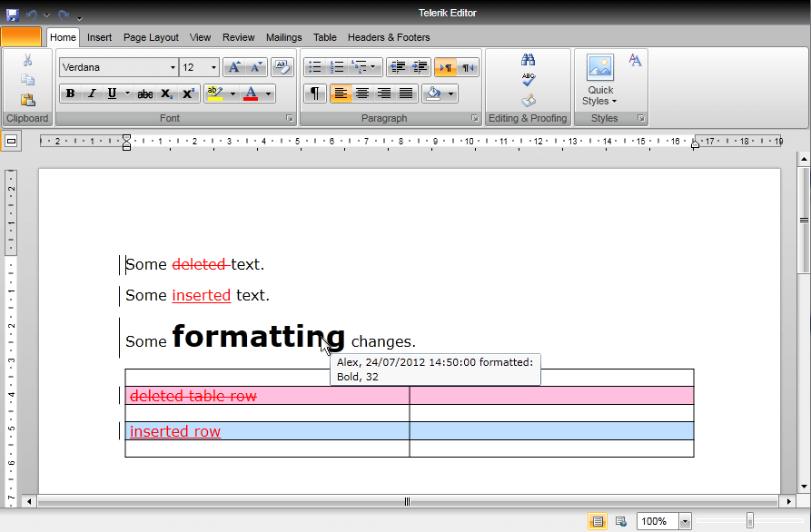Run spell check in Editing & Proofing
The width and height of the screenshot is (811, 532).
tap(528, 80)
